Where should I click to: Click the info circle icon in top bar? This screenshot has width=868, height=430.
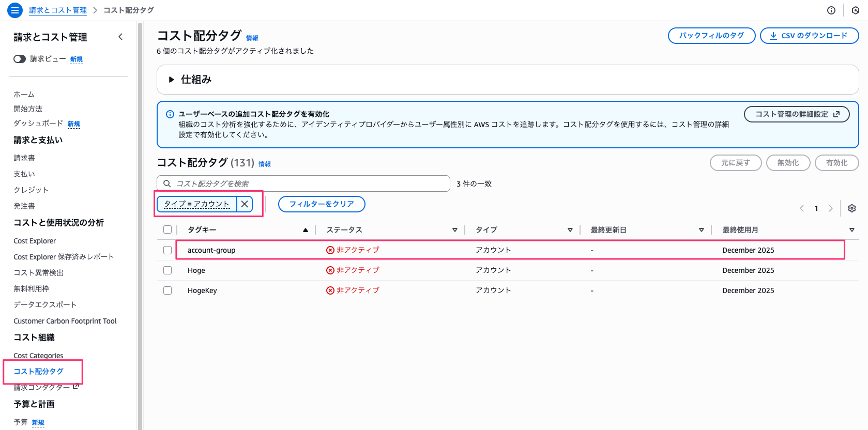[x=831, y=10]
